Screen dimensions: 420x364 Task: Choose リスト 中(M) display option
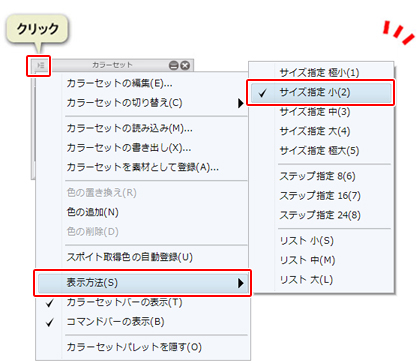coord(307,260)
